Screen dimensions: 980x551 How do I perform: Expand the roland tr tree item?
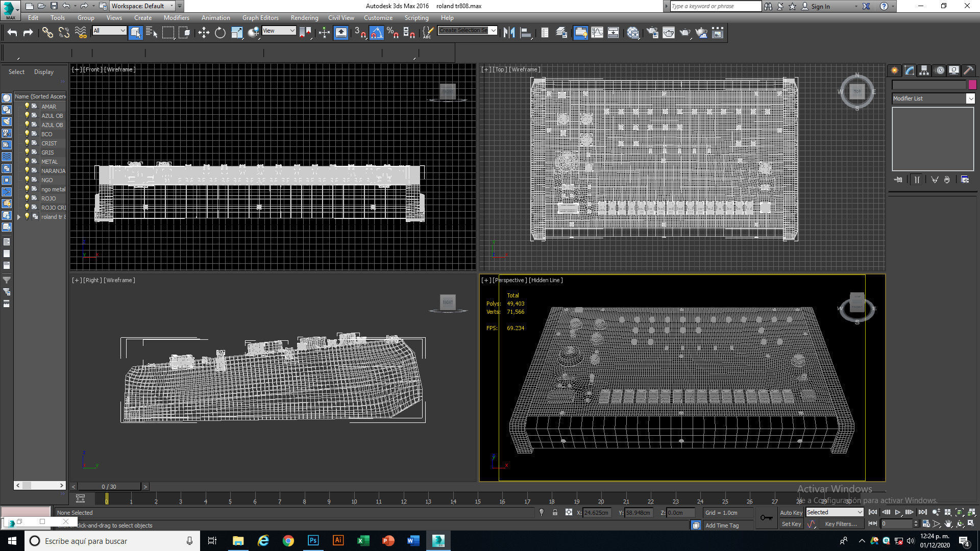(x=19, y=217)
